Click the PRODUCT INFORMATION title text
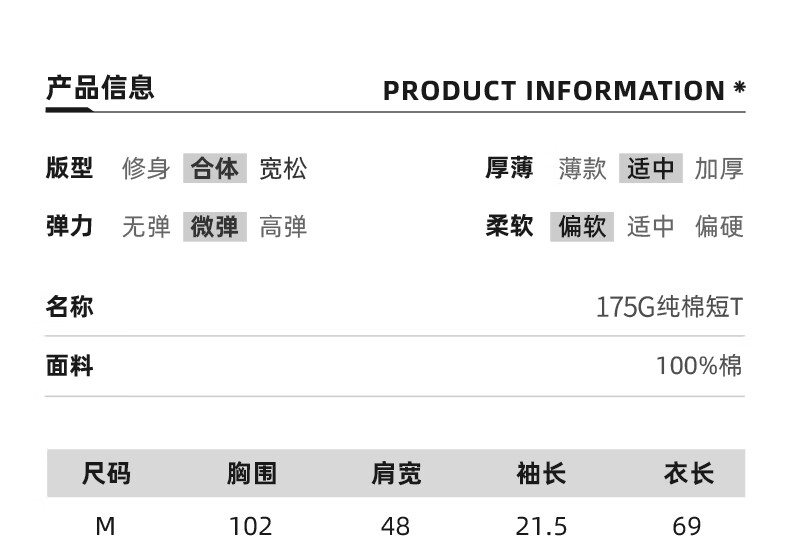Viewport: 790px width, 548px height. [554, 91]
